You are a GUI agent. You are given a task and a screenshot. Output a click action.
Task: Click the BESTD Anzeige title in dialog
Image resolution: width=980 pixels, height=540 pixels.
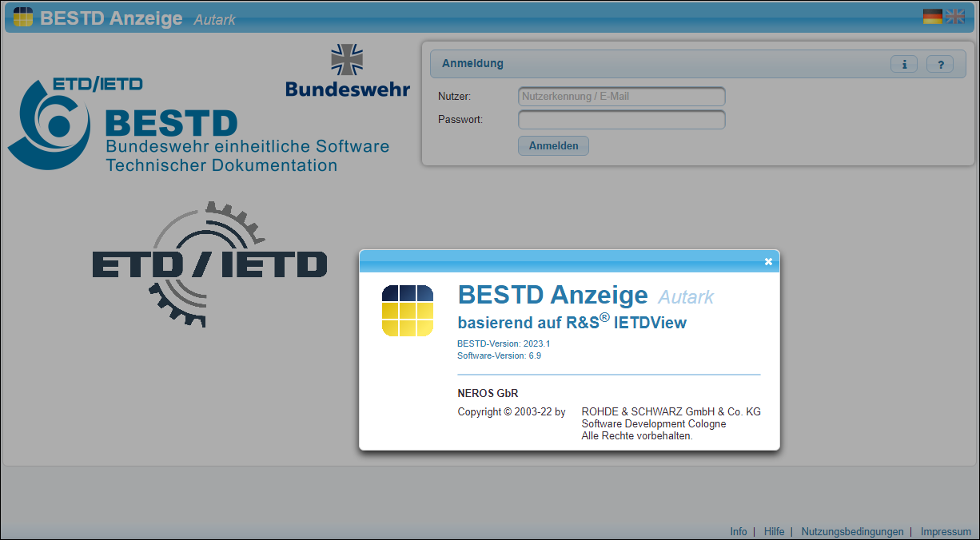click(x=552, y=295)
